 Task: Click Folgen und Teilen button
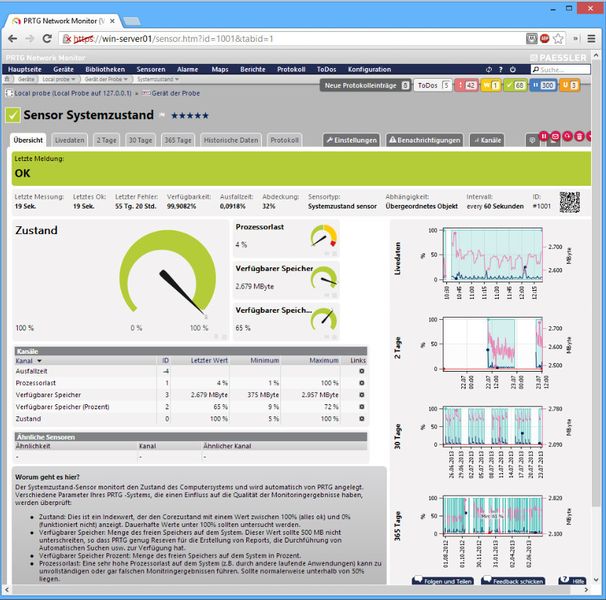coord(443,581)
